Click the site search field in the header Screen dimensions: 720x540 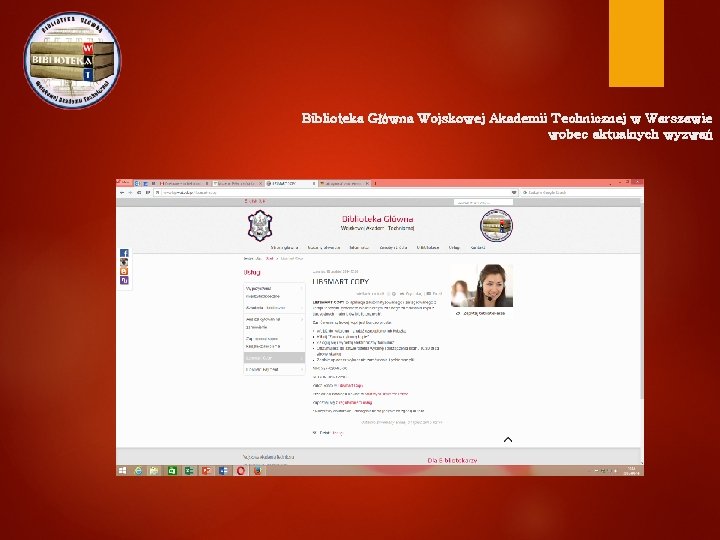[x=483, y=202]
